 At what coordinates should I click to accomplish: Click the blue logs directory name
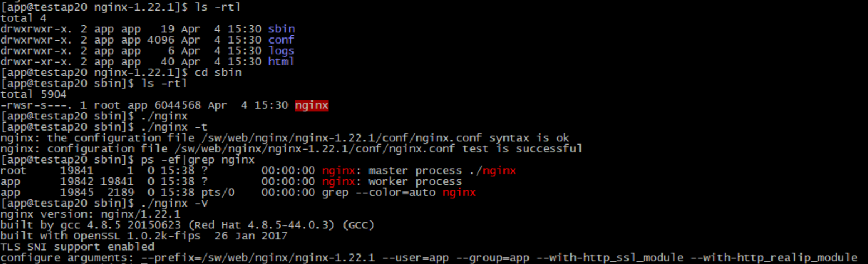(281, 51)
